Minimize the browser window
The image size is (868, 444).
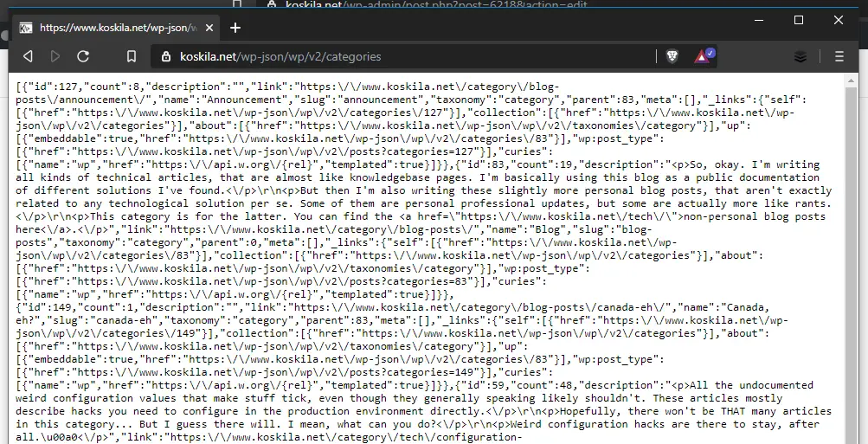coord(759,20)
